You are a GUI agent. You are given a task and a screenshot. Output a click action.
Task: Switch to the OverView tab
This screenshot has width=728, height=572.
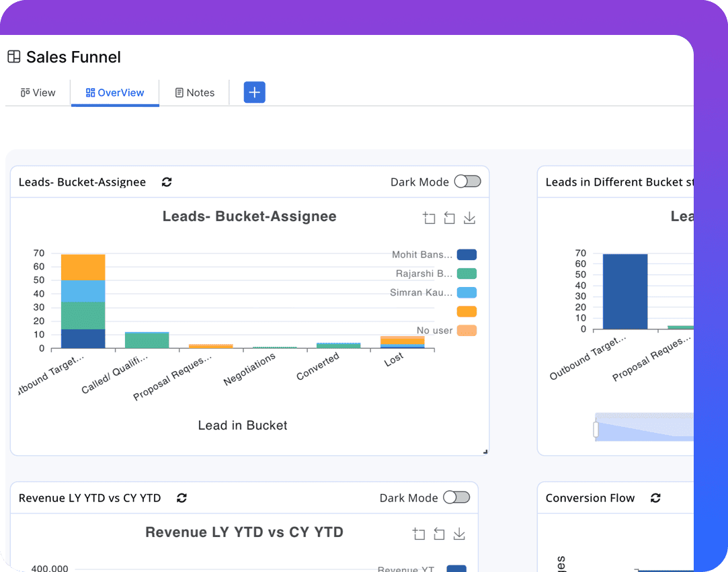(115, 93)
